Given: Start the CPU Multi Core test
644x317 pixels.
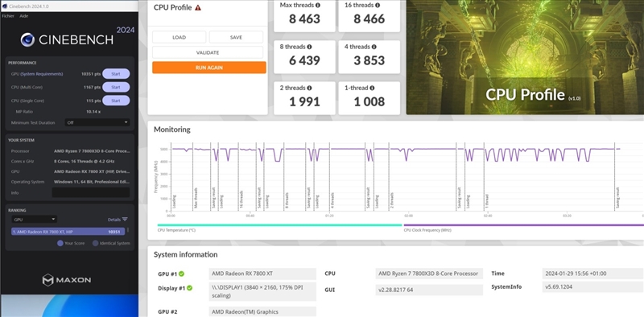Looking at the screenshot, I should click(x=116, y=87).
